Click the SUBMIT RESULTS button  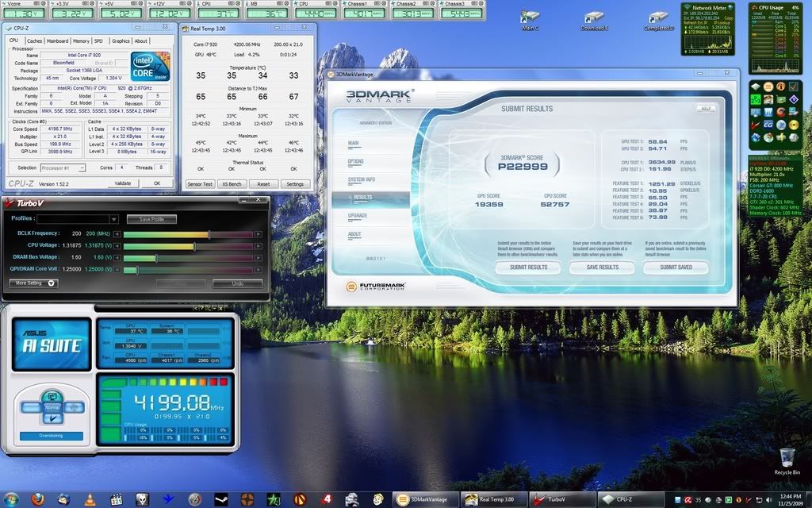[528, 267]
